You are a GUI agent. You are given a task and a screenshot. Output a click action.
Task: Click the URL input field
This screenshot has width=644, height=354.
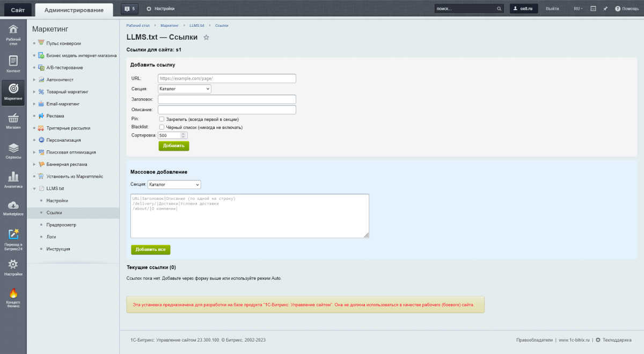[x=226, y=78]
